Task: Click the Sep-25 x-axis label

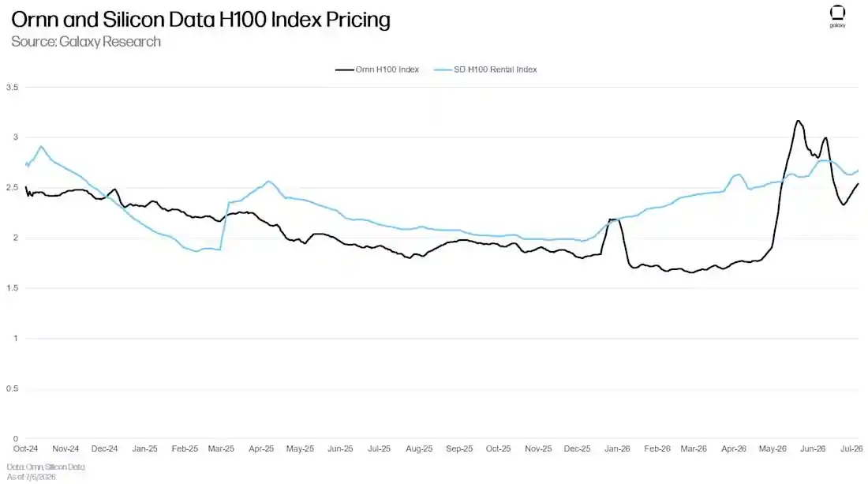Action: [x=459, y=448]
